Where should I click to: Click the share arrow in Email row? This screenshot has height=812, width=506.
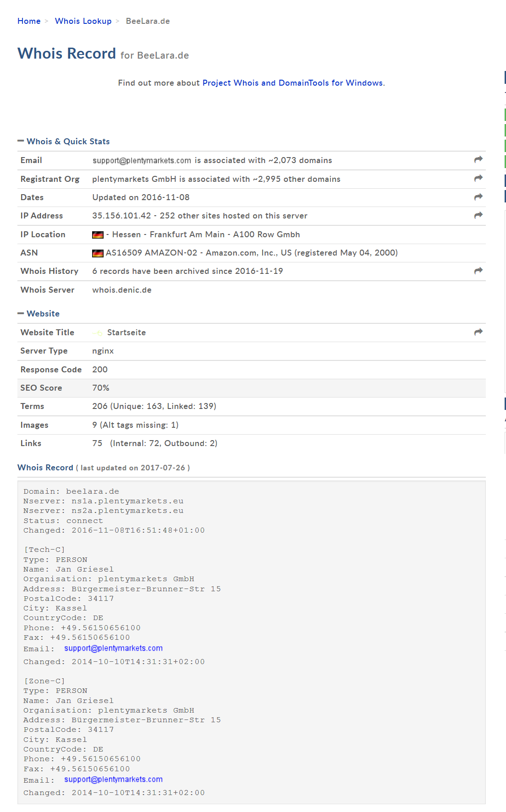tap(478, 159)
